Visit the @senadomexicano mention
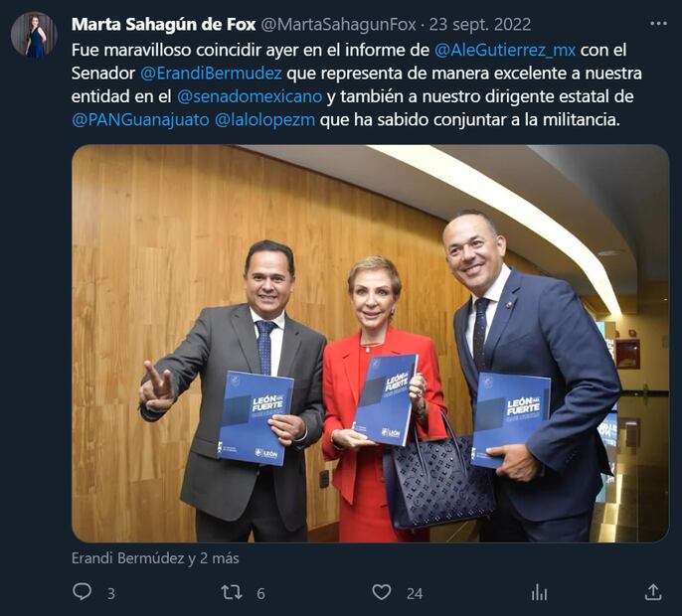 click(250, 96)
